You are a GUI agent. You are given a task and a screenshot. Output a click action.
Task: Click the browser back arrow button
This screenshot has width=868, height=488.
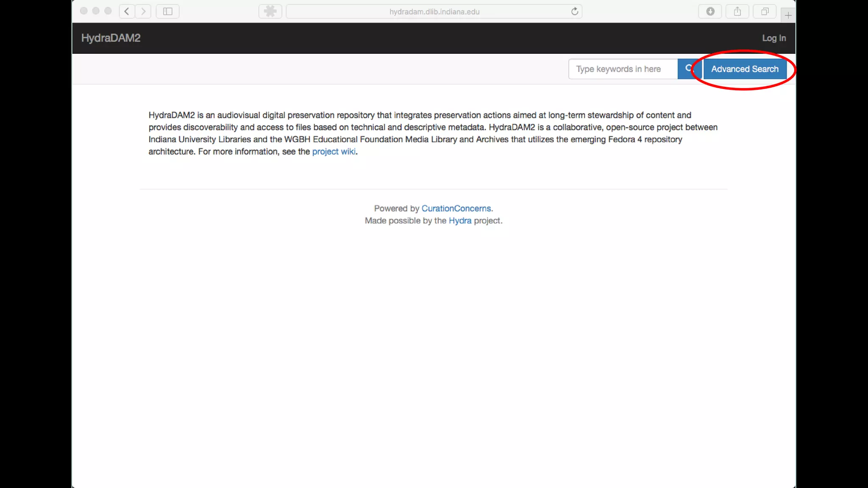click(x=127, y=11)
